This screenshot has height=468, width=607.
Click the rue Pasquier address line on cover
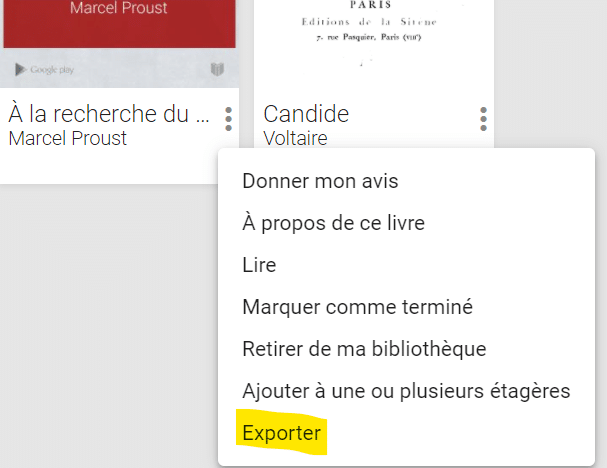pos(369,37)
